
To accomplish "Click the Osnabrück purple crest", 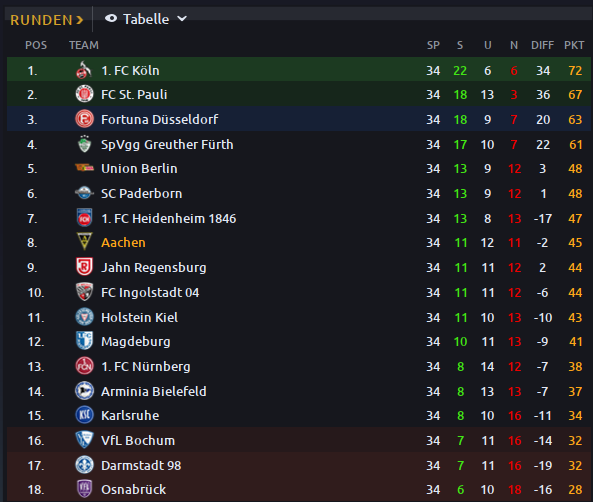I will point(84,489).
